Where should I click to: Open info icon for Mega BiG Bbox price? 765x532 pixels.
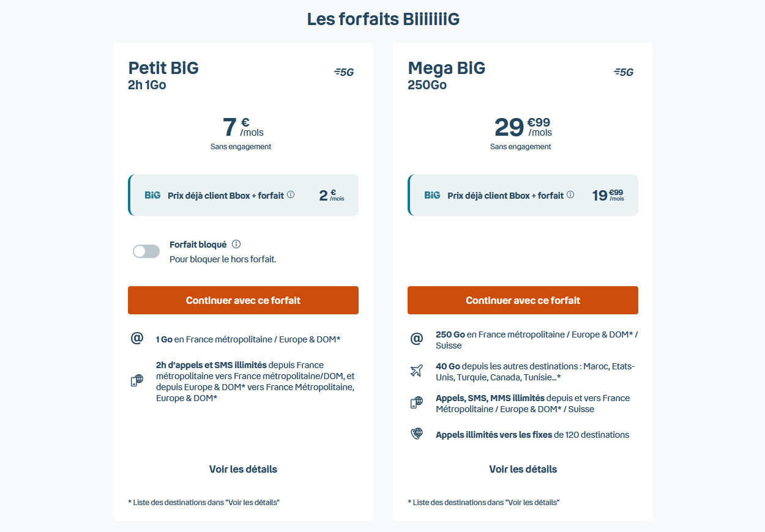[x=570, y=195]
